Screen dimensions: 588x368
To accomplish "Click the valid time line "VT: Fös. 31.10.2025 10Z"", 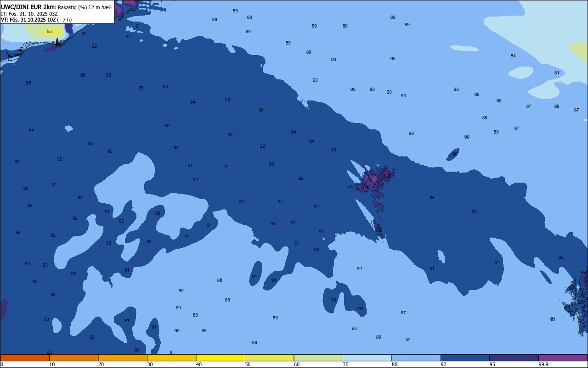I will tap(28, 20).
